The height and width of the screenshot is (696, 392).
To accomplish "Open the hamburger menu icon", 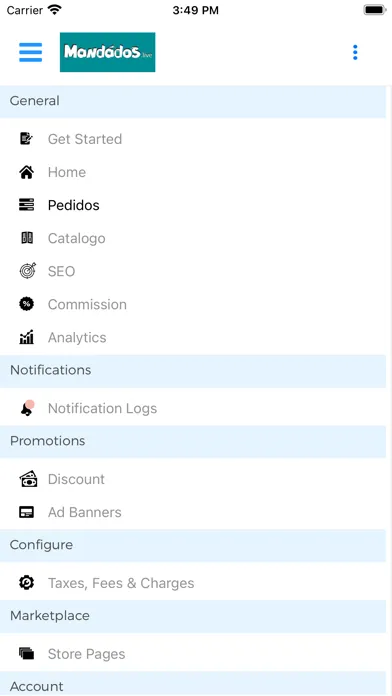I will [x=31, y=52].
